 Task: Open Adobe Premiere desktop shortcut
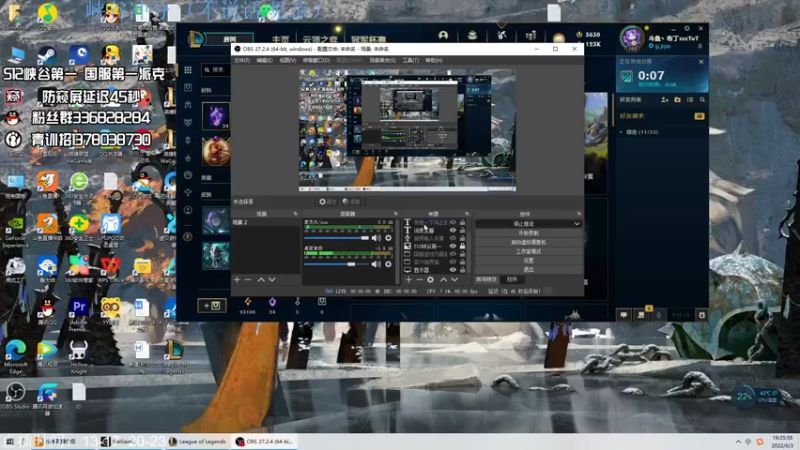coord(79,314)
